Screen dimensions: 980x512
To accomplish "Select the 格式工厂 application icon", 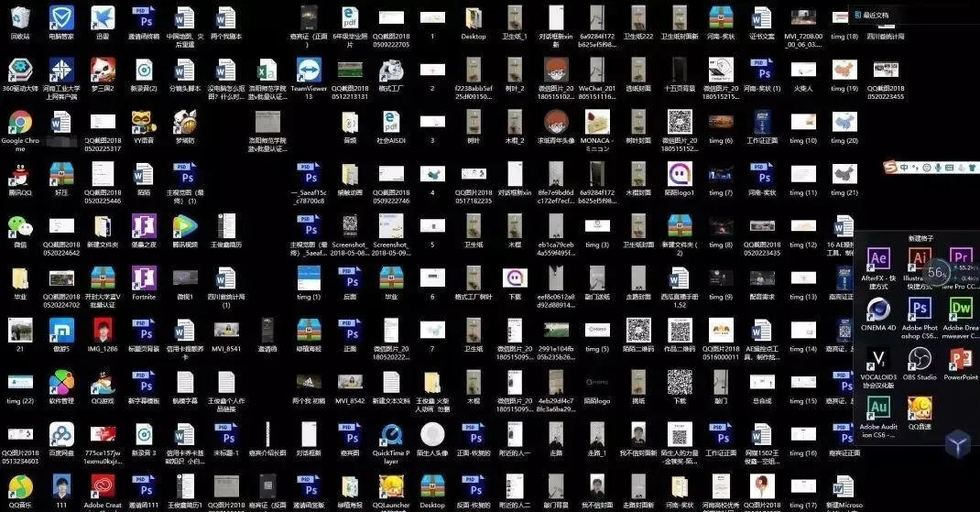I will click(x=391, y=70).
